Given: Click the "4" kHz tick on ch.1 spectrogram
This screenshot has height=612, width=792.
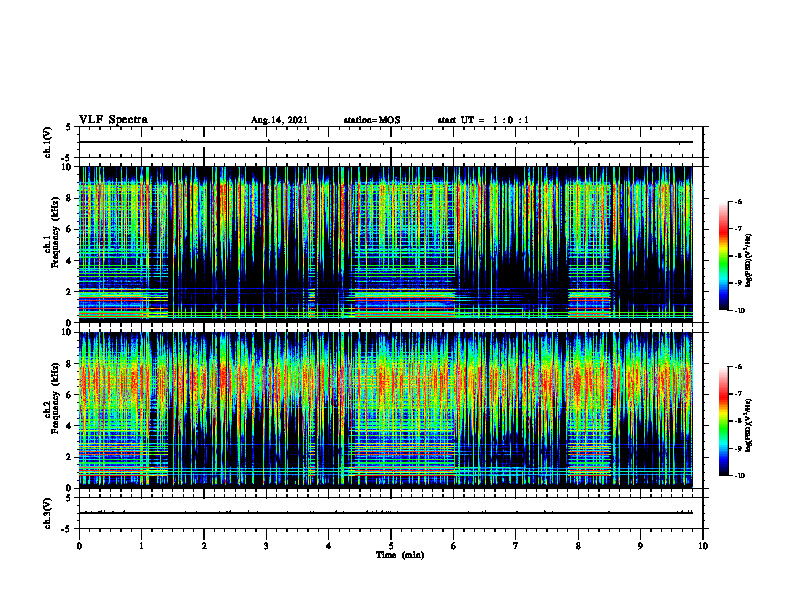Looking at the screenshot, I should (70, 261).
